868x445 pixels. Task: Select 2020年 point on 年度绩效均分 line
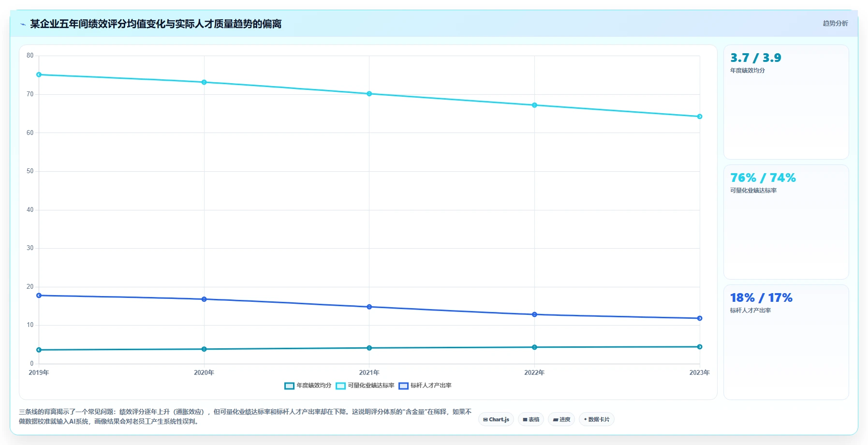pyautogui.click(x=204, y=349)
